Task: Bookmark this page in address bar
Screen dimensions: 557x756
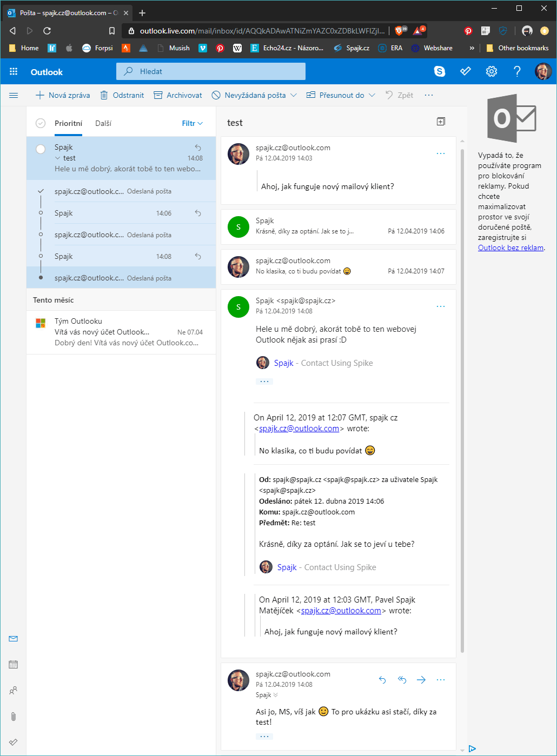Action: click(112, 31)
